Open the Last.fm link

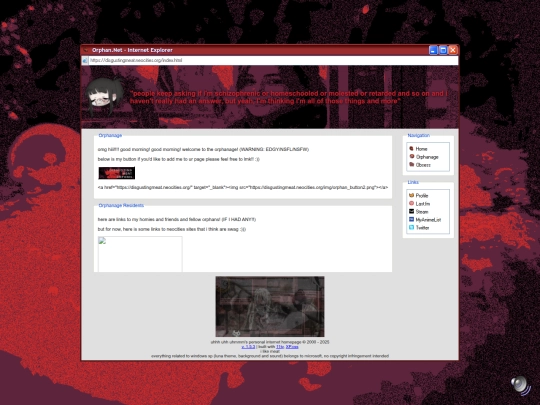[x=423, y=204]
